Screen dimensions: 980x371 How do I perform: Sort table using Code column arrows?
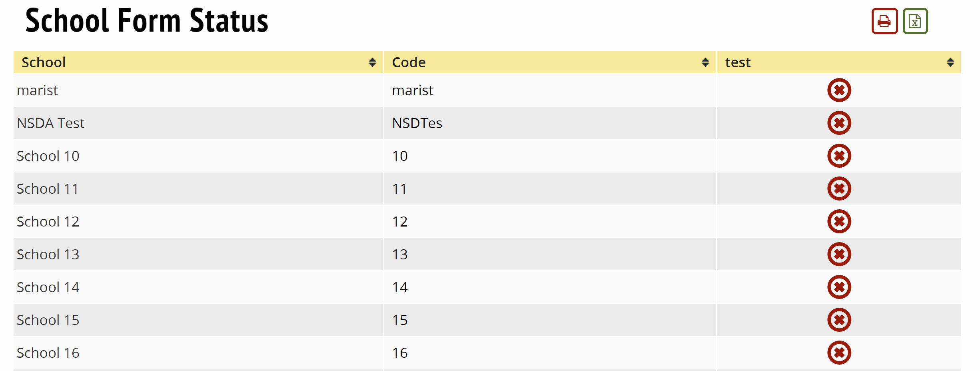pyautogui.click(x=705, y=62)
